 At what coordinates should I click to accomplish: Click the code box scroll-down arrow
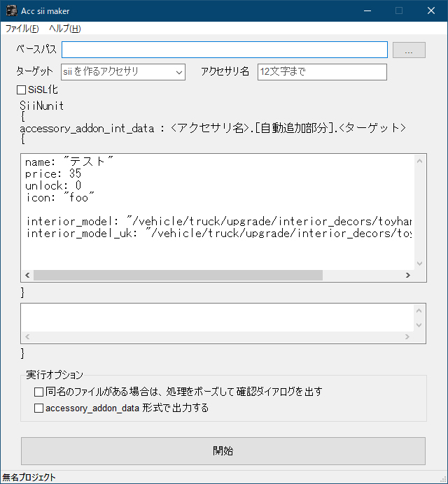(x=419, y=263)
